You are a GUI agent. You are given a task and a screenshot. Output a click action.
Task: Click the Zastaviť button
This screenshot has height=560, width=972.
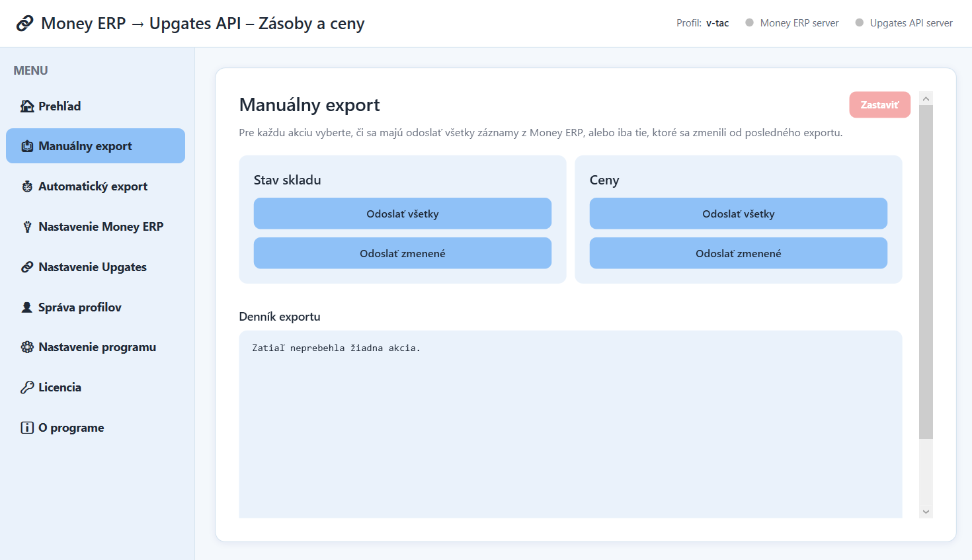(879, 104)
